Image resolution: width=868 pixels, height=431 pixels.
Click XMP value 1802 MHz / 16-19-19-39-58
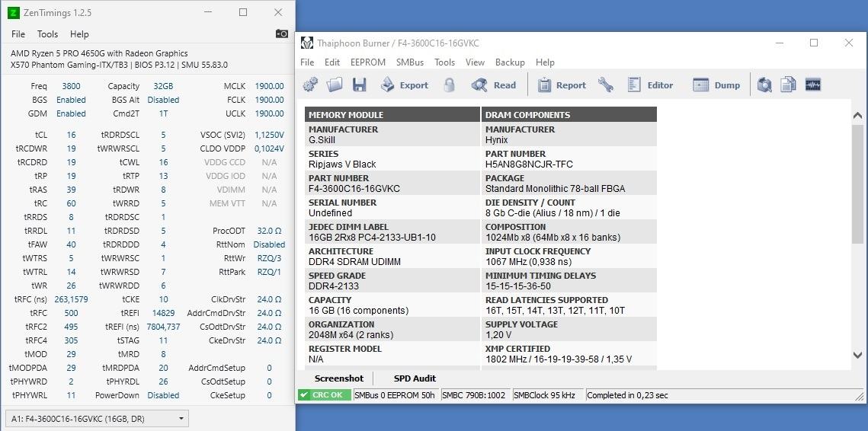[x=559, y=359]
